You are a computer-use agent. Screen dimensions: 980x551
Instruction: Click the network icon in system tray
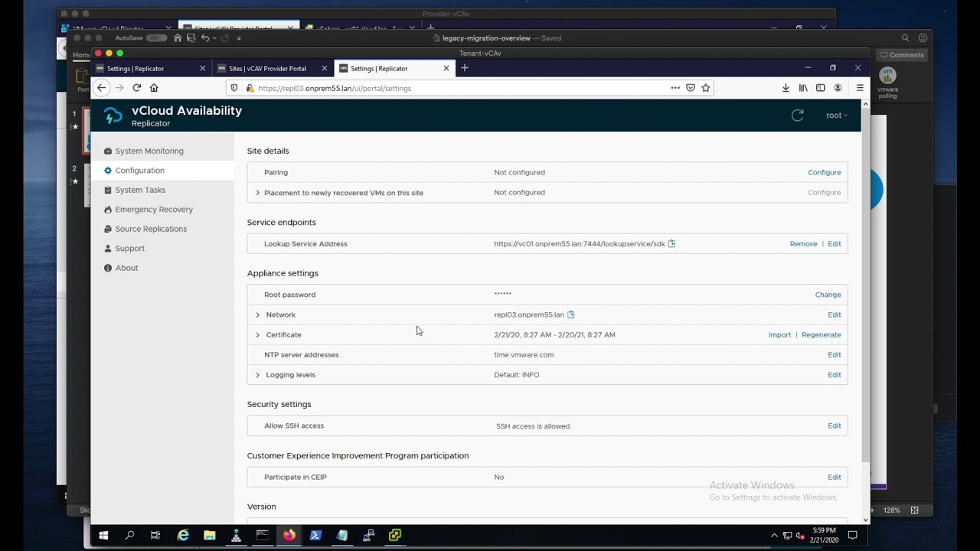click(x=787, y=536)
